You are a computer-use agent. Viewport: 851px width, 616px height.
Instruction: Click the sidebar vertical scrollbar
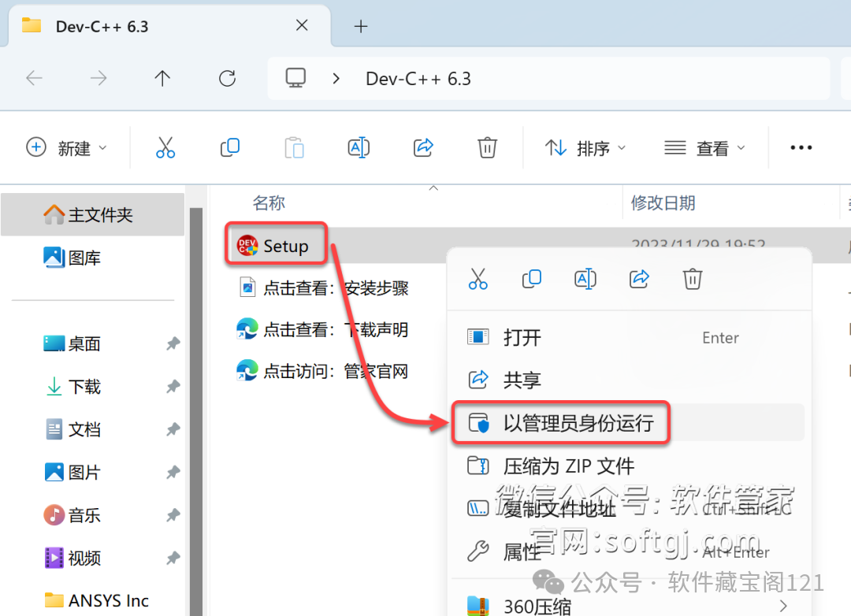[196, 411]
